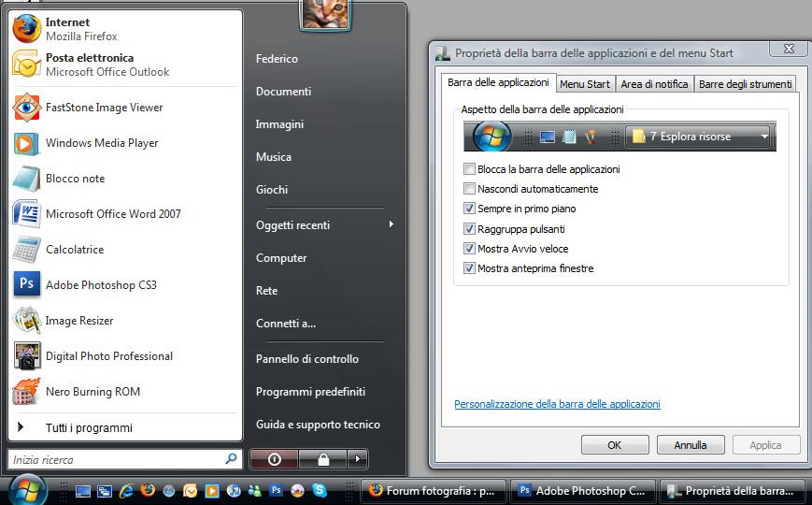The height and width of the screenshot is (505, 812).
Task: Enable Nascondi automaticamente checkbox
Action: pyautogui.click(x=469, y=189)
